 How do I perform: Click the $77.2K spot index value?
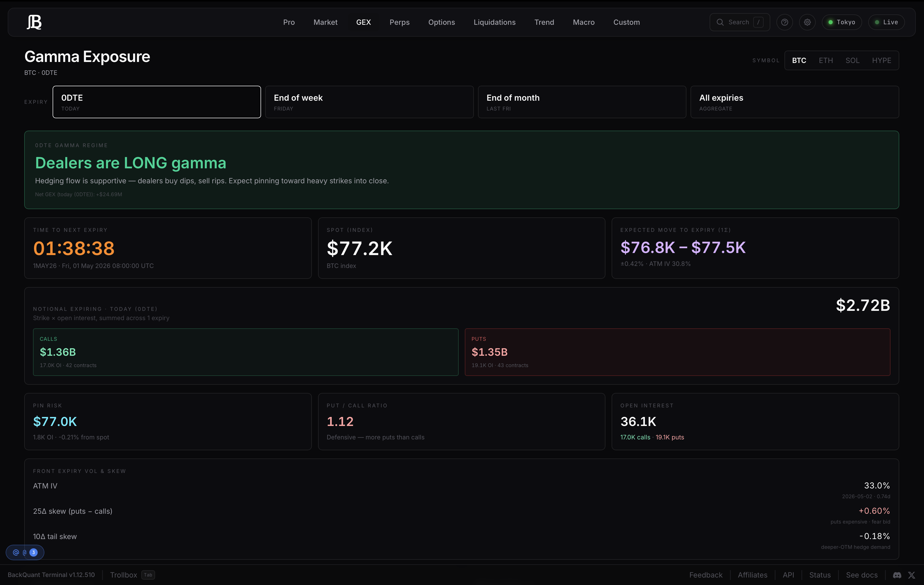click(x=360, y=249)
